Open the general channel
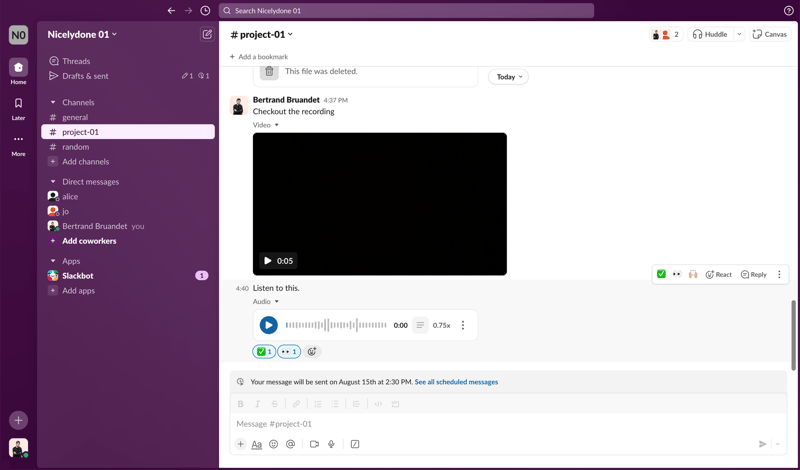This screenshot has height=470, width=800. 75,117
